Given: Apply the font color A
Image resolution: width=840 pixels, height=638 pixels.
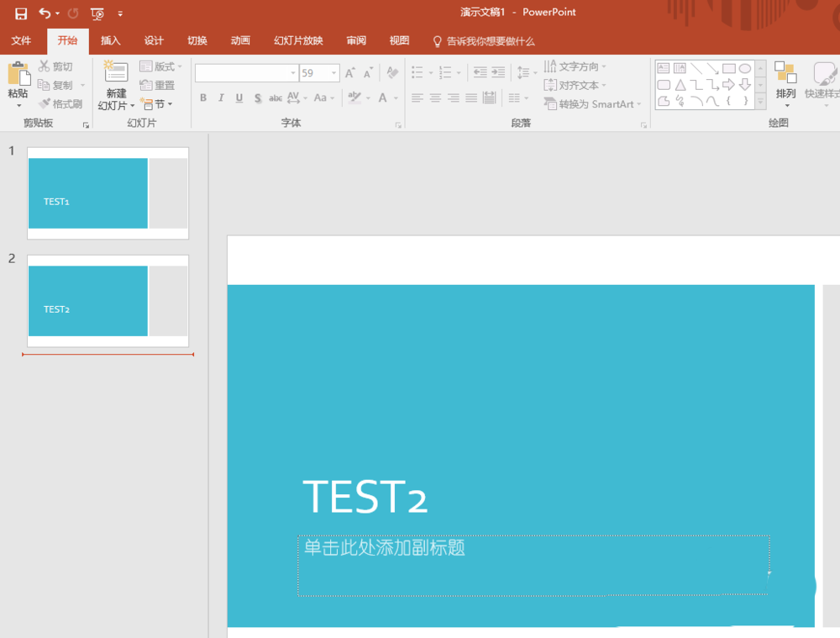Looking at the screenshot, I should [x=382, y=98].
